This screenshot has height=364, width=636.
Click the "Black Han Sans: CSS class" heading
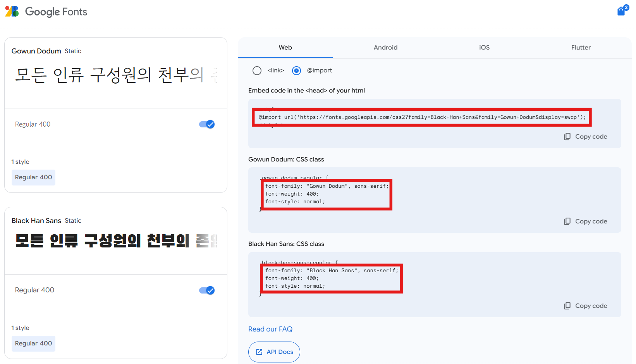pos(286,244)
